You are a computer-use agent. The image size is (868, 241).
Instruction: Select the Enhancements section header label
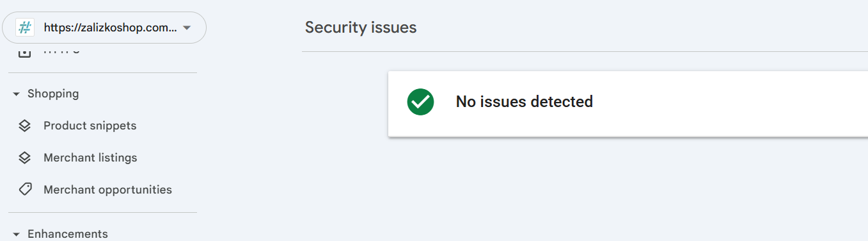click(68, 234)
